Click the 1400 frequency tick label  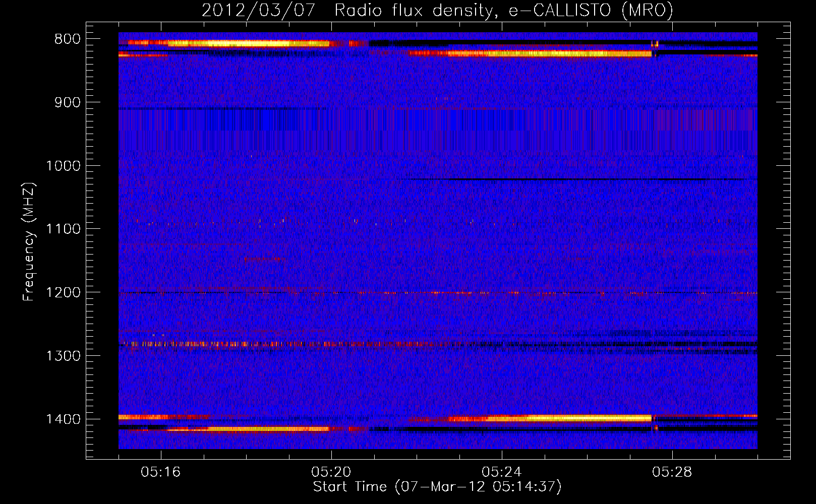click(x=63, y=419)
